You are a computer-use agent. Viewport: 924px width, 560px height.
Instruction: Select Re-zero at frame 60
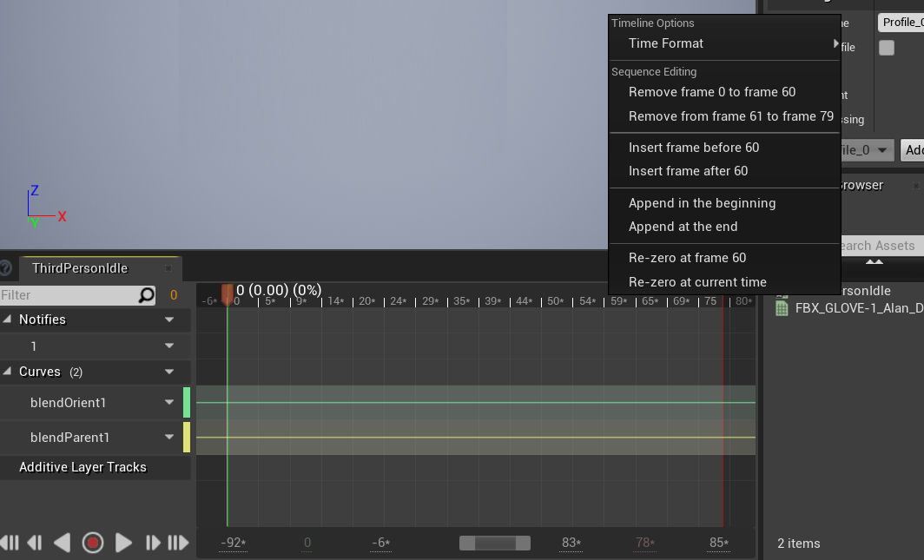(x=724, y=257)
